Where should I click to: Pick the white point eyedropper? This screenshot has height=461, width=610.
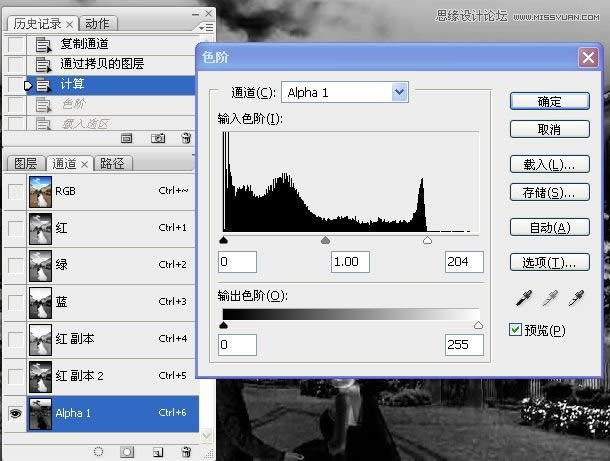[575, 297]
